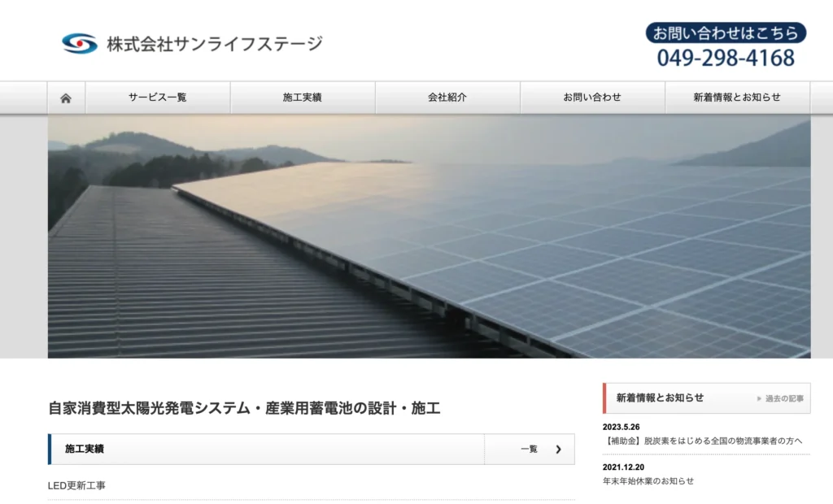The width and height of the screenshot is (833, 504).
Task: Open 新着情報とお知らせ navigation menu item
Action: click(x=737, y=98)
